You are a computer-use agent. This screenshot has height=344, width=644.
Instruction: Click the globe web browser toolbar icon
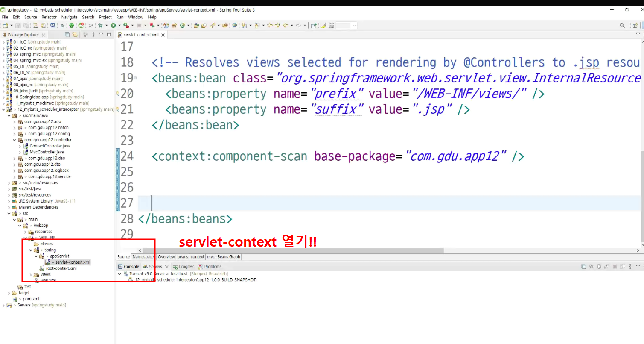(x=234, y=26)
